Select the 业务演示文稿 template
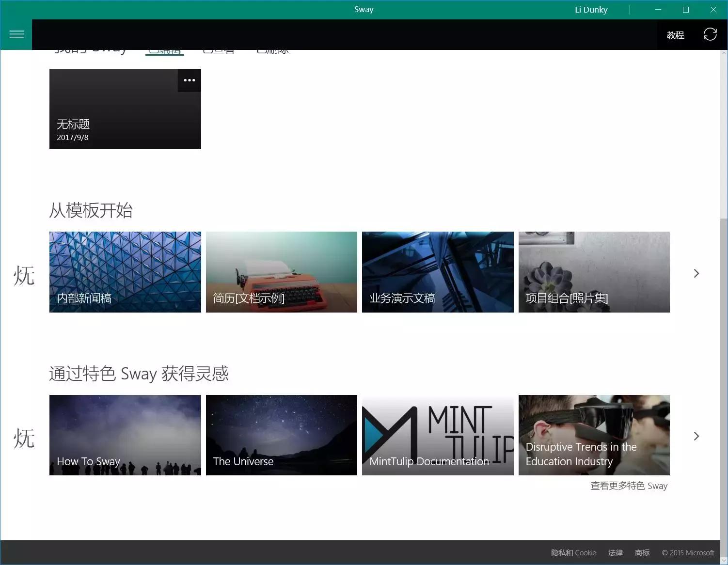This screenshot has width=728, height=565. tap(437, 272)
